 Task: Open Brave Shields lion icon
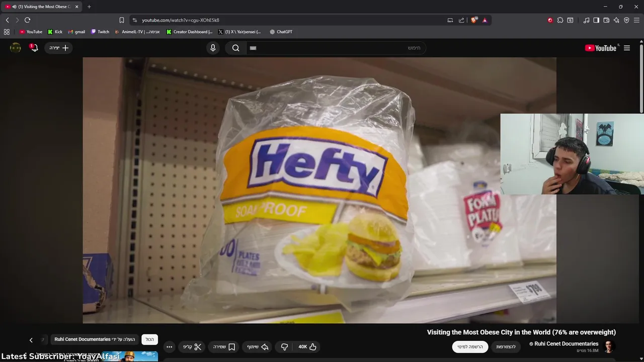(474, 20)
